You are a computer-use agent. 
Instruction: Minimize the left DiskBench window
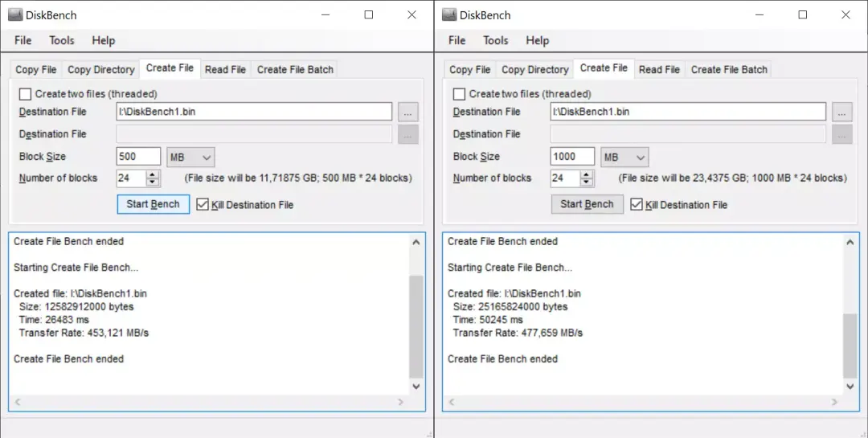[x=325, y=15]
